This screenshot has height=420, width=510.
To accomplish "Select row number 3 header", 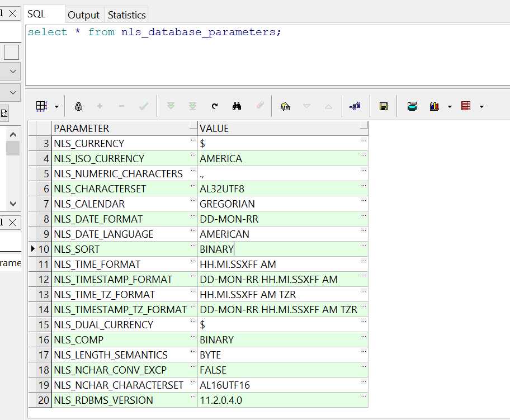I will pyautogui.click(x=44, y=144).
